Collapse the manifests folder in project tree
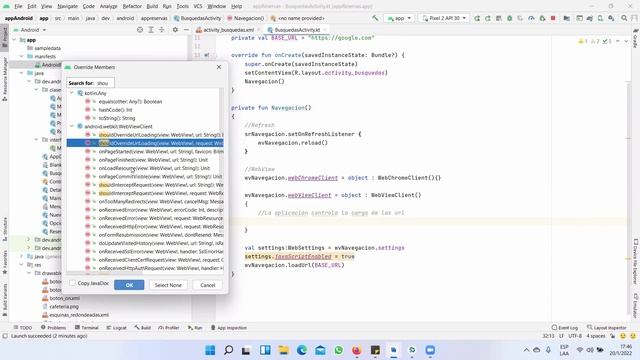The width and height of the screenshot is (640, 360). click(22, 56)
